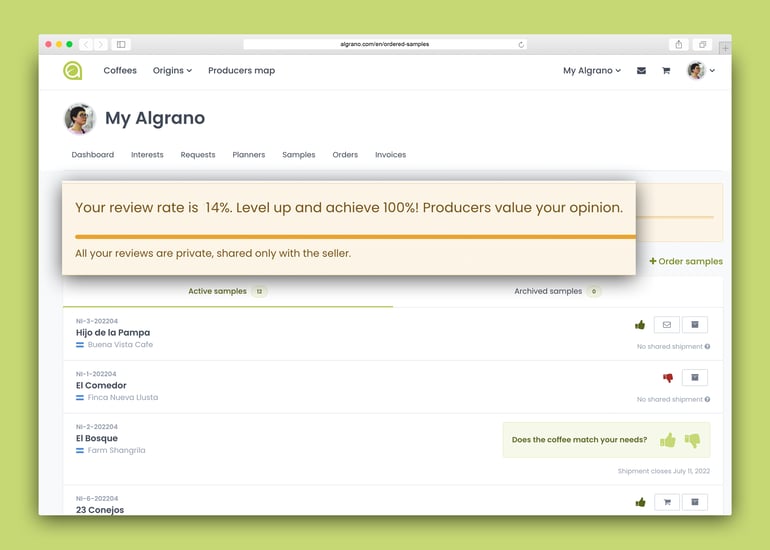Click the browser forward arrow
This screenshot has width=770, height=550.
click(x=101, y=44)
